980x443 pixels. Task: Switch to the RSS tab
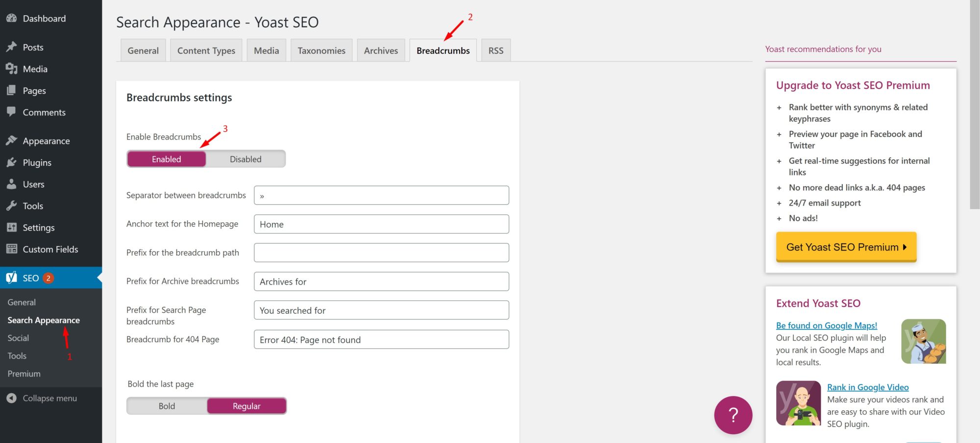pos(496,50)
